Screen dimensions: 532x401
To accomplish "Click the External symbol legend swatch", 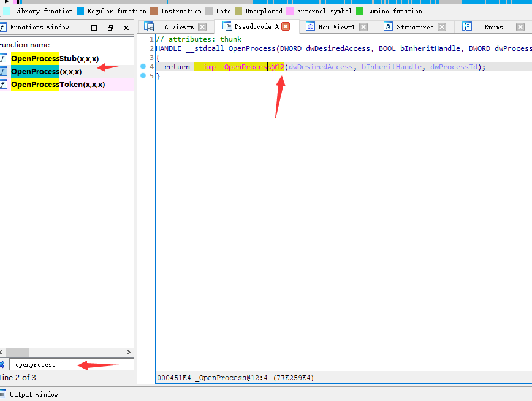I will (x=290, y=11).
